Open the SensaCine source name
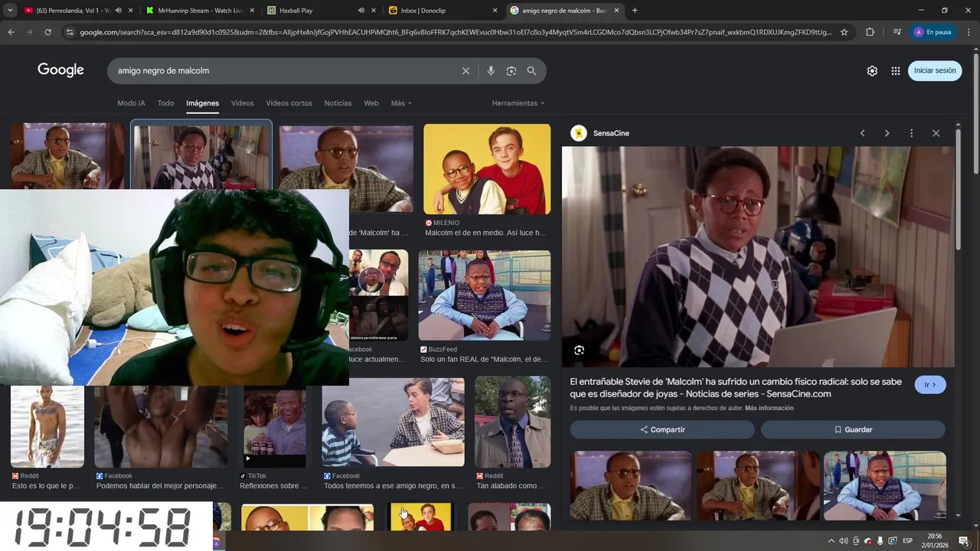Screen dimensions: 980x551 coord(611,133)
